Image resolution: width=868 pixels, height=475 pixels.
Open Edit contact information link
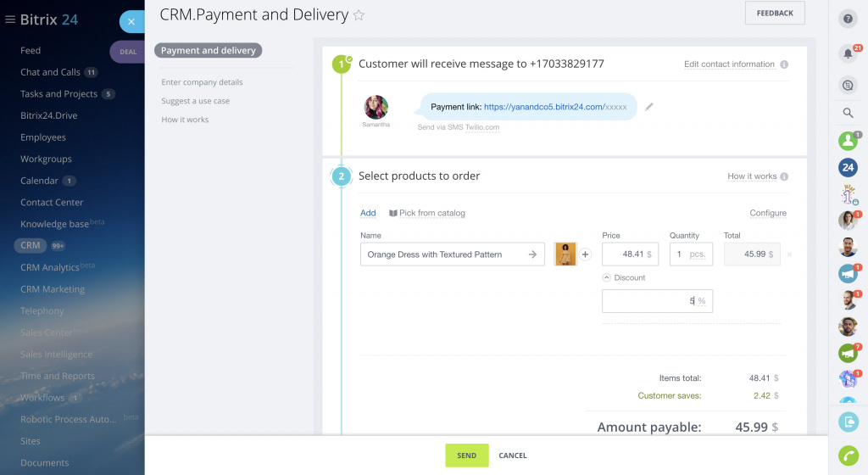pos(729,64)
